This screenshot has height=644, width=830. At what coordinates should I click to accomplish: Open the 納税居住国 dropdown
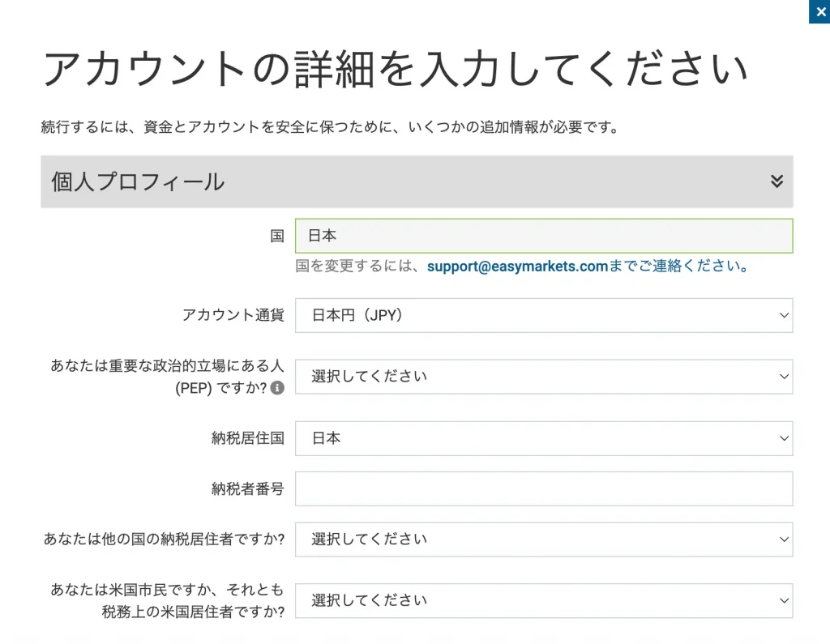coord(544,439)
